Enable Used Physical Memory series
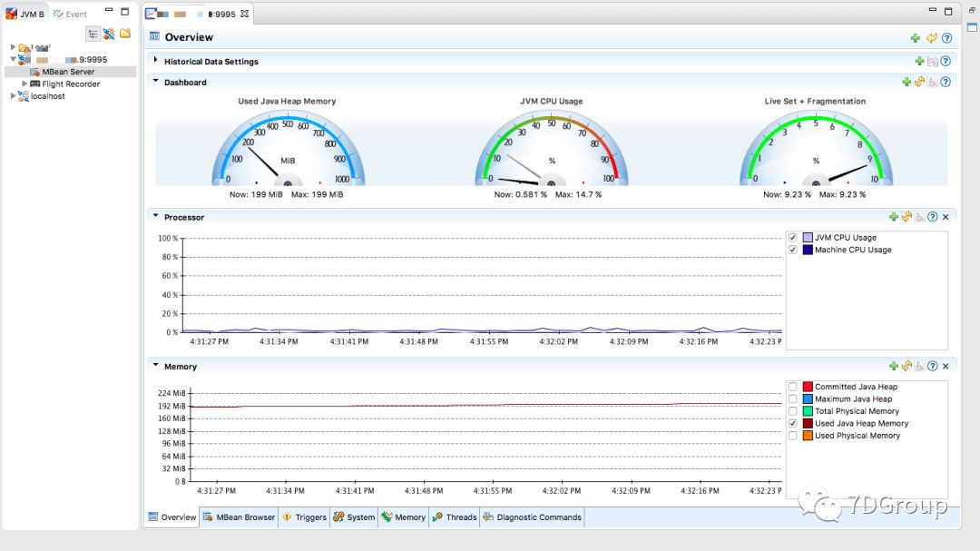 click(792, 436)
